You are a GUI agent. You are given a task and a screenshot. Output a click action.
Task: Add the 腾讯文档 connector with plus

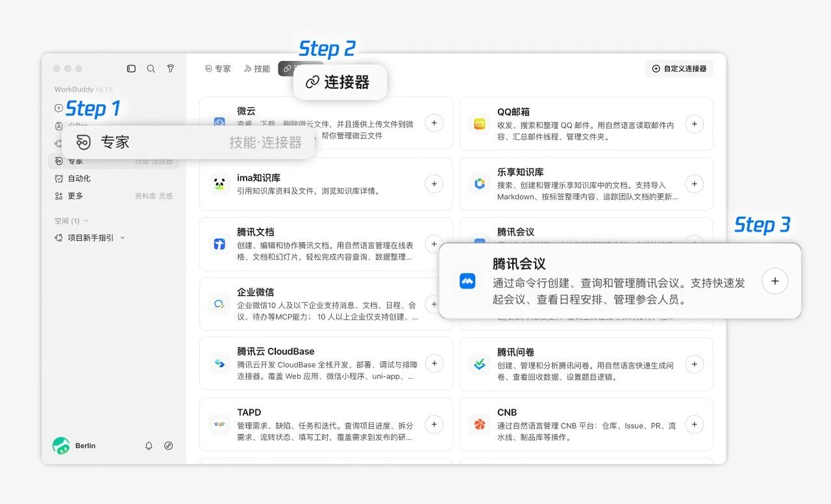(434, 244)
